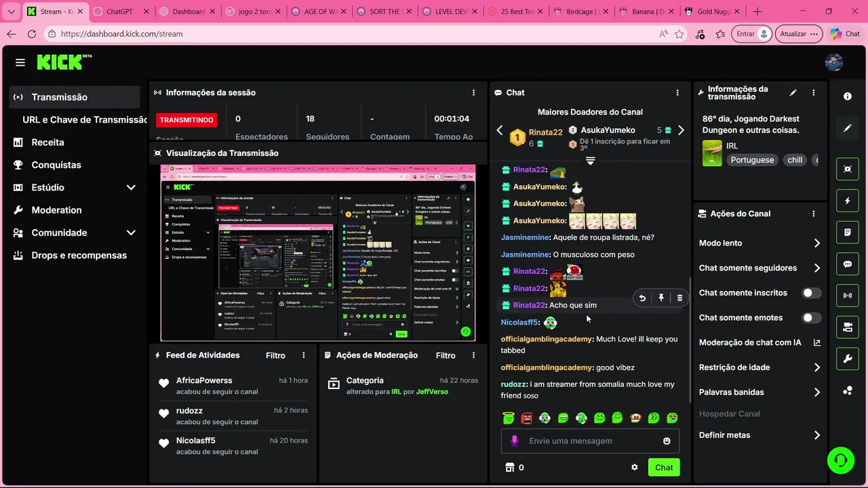Open Filtro in Feed de Atividades
This screenshot has height=488, width=868.
275,355
